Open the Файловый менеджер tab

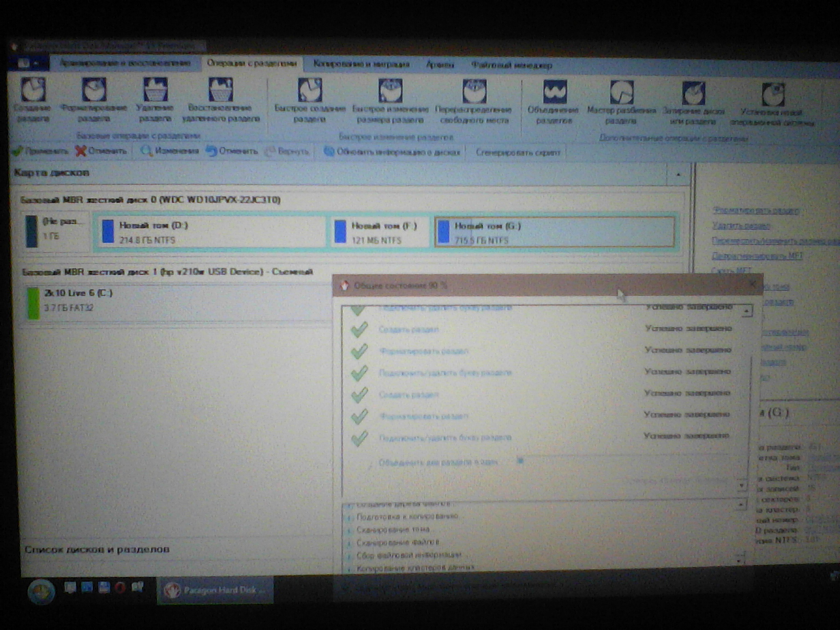(511, 65)
